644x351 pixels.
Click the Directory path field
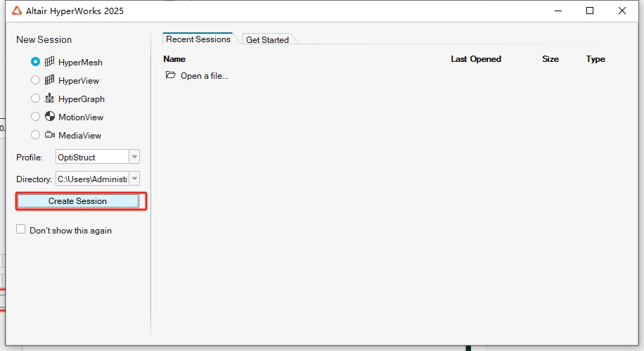coord(92,179)
